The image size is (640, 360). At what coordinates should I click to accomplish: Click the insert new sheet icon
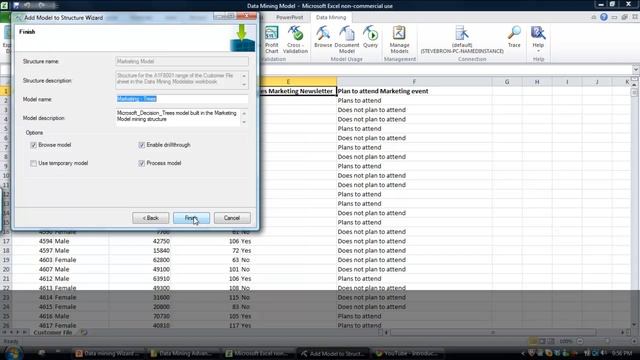point(84,333)
